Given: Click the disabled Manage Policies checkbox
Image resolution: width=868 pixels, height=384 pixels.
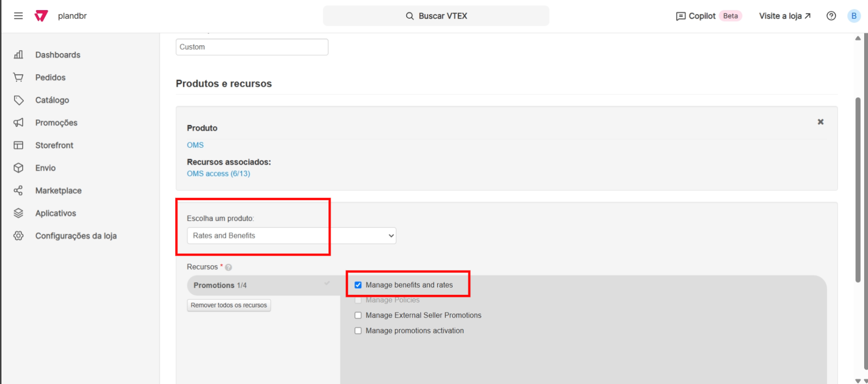Looking at the screenshot, I should (x=358, y=300).
